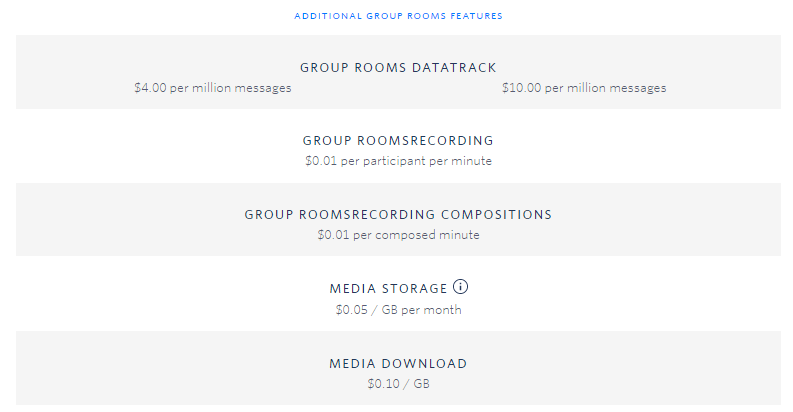The image size is (793, 412).
Task: Select the Group Roomsrecording Compositions heading
Action: pyautogui.click(x=399, y=214)
